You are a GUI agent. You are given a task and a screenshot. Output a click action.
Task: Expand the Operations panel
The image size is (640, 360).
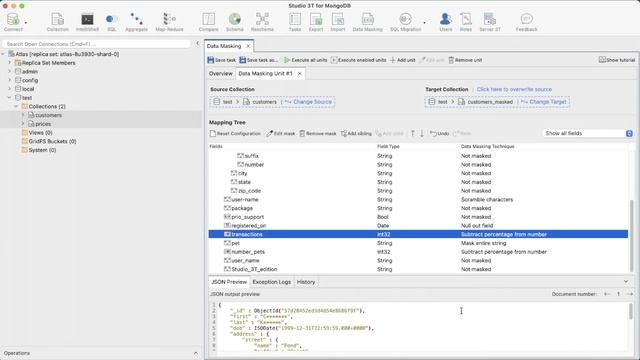pyautogui.click(x=196, y=353)
